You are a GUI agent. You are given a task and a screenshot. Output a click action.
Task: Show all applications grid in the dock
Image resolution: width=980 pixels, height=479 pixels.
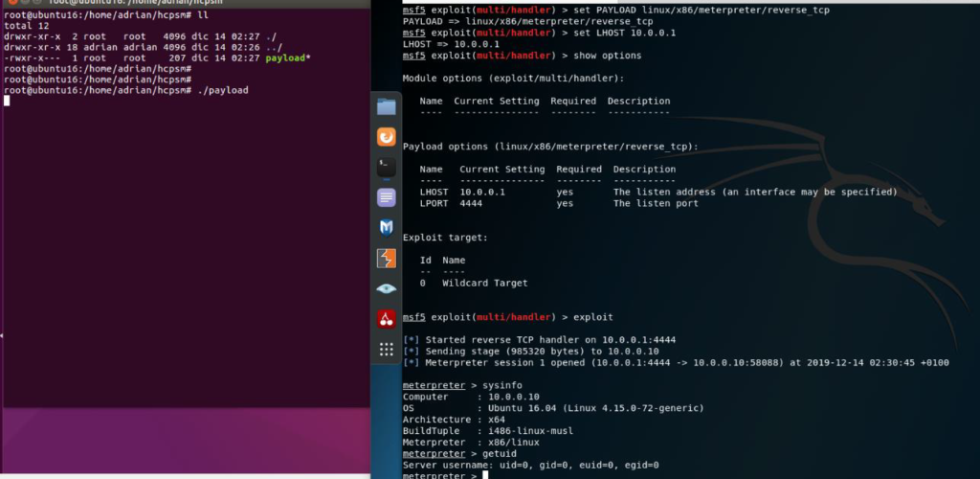387,349
